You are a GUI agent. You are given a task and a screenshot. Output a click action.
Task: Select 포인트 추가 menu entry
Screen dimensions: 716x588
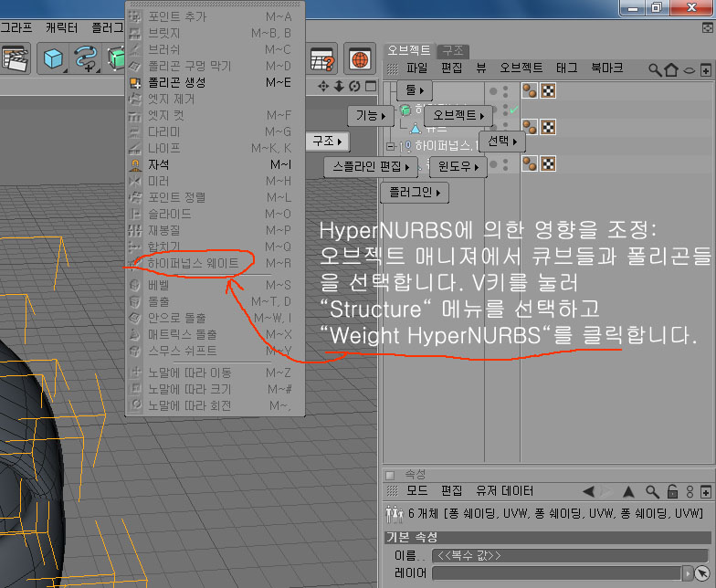pyautogui.click(x=215, y=16)
